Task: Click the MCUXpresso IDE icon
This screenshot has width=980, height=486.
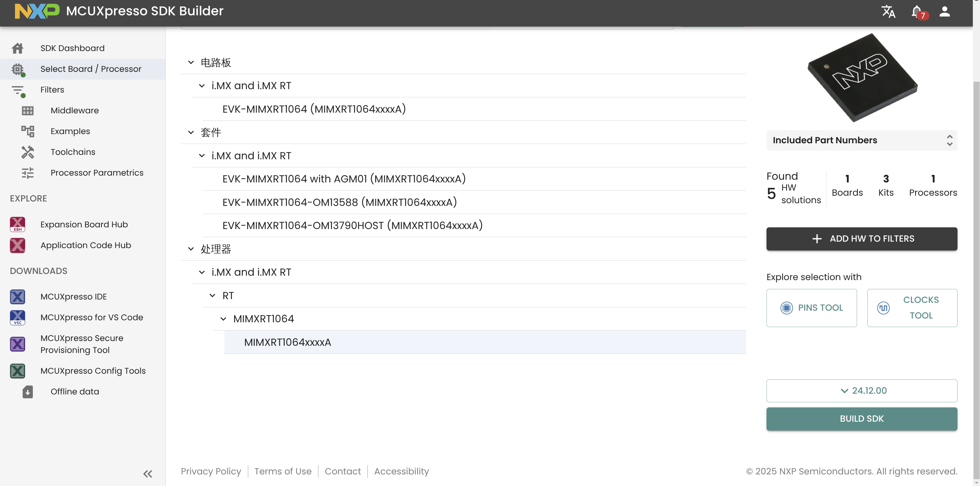Action: coord(17,297)
